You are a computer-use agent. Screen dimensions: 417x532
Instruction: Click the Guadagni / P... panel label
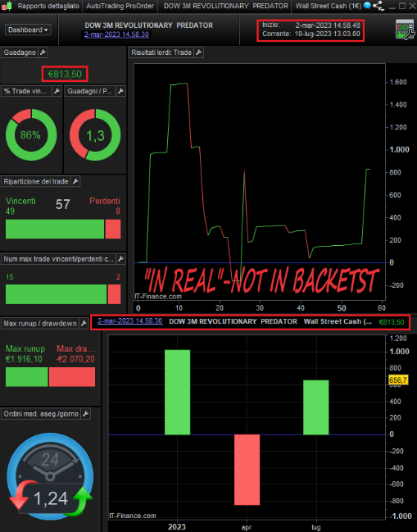[x=90, y=91]
